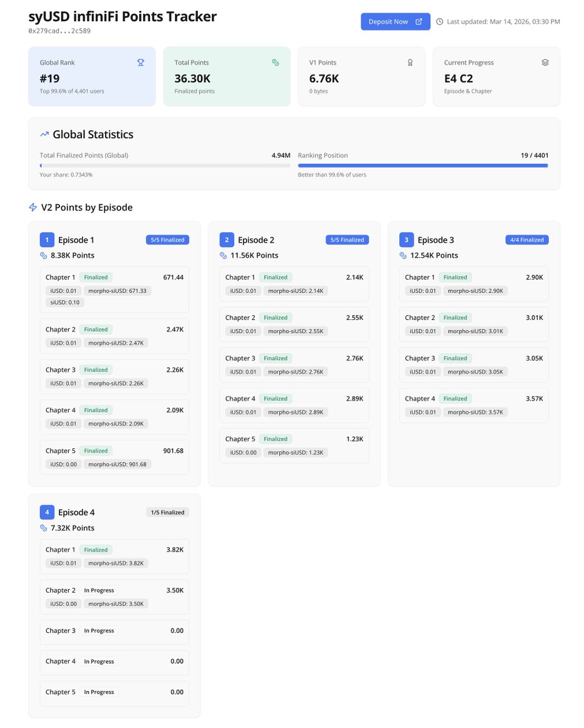Click the morpho-siUSD: 901.68 tag
The width and height of the screenshot is (584, 728).
pyautogui.click(x=118, y=464)
